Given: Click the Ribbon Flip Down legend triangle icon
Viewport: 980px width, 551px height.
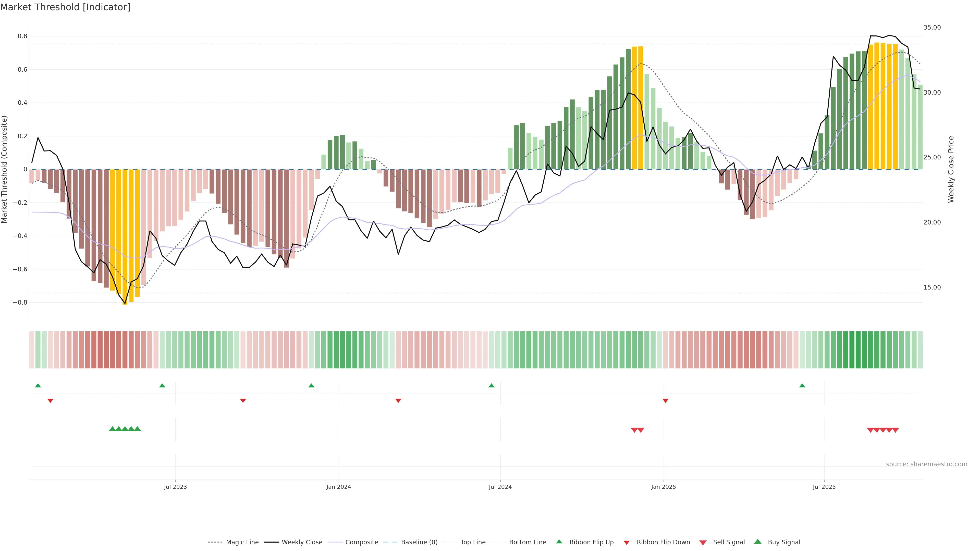Looking at the screenshot, I should 627,542.
